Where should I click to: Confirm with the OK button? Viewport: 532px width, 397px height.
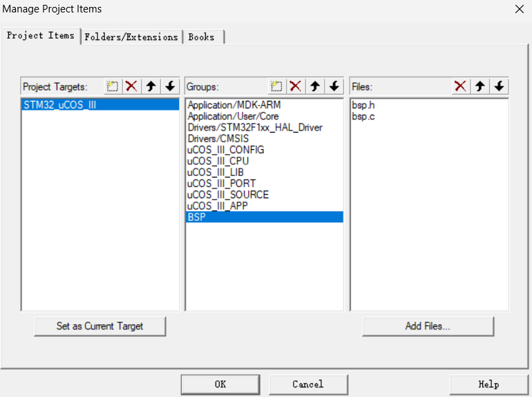[x=220, y=384]
